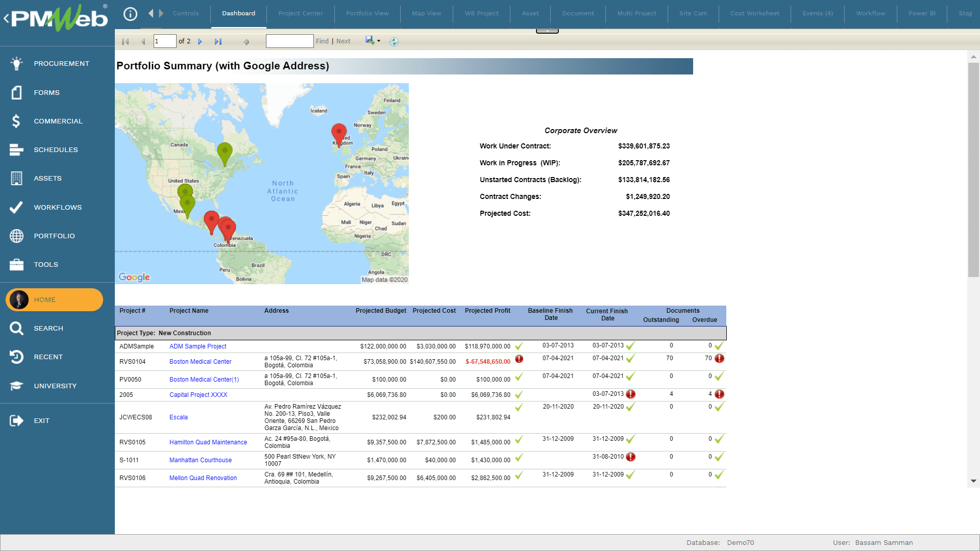
Task: Click the user avatar in Home
Action: tap(19, 299)
